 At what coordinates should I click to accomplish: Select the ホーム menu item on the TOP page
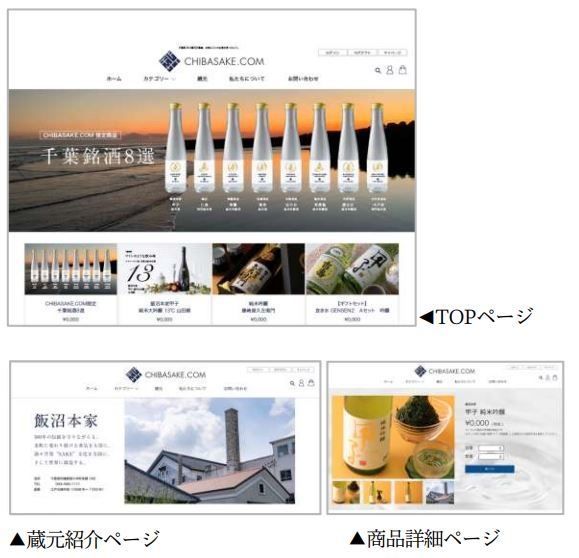114,79
